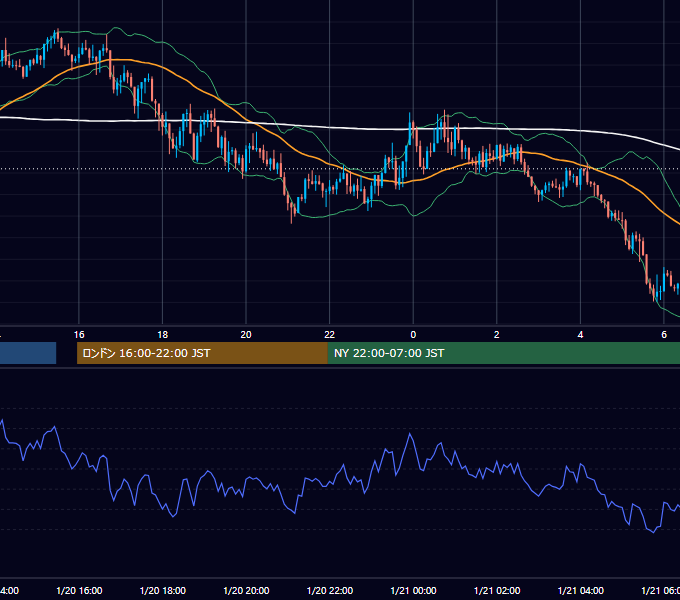Image resolution: width=680 pixels, height=600 pixels.
Task: Click the '1/20 20:00' oscillator axis label
Action: (246, 590)
